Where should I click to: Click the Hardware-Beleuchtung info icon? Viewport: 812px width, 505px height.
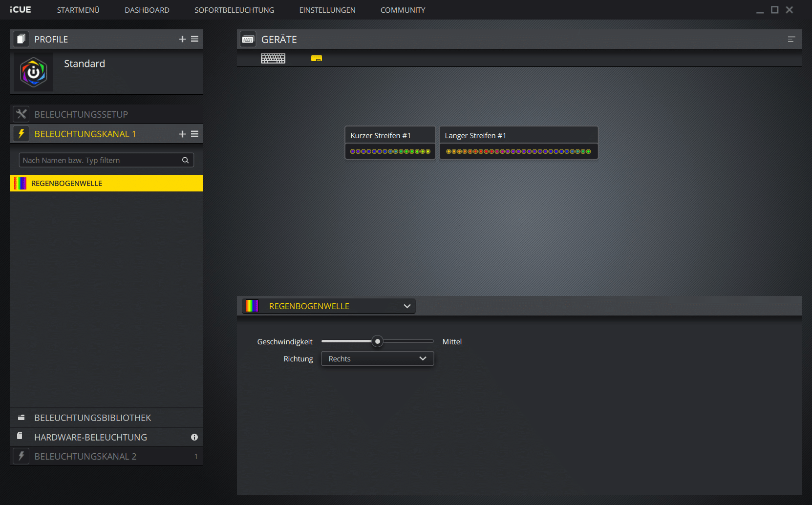pos(194,437)
